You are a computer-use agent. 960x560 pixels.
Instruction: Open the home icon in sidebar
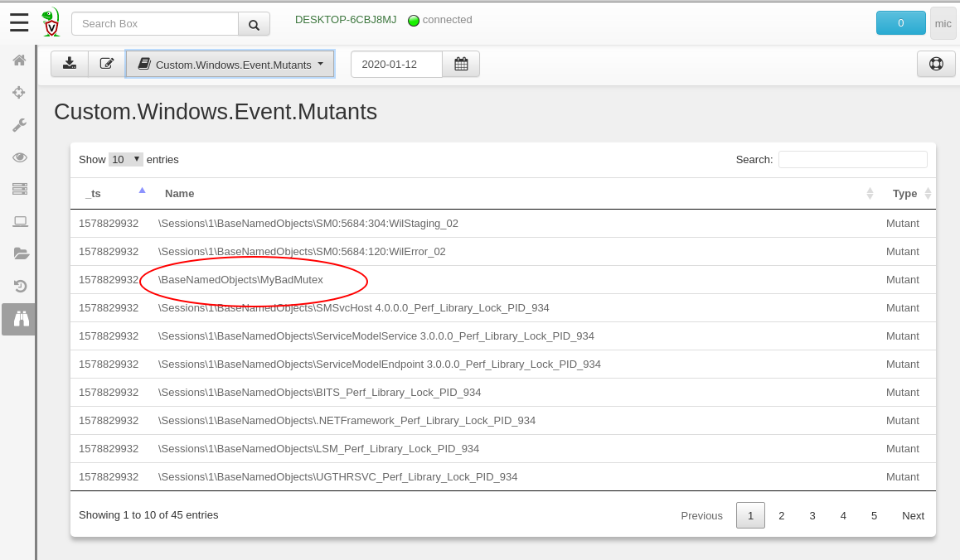19,60
